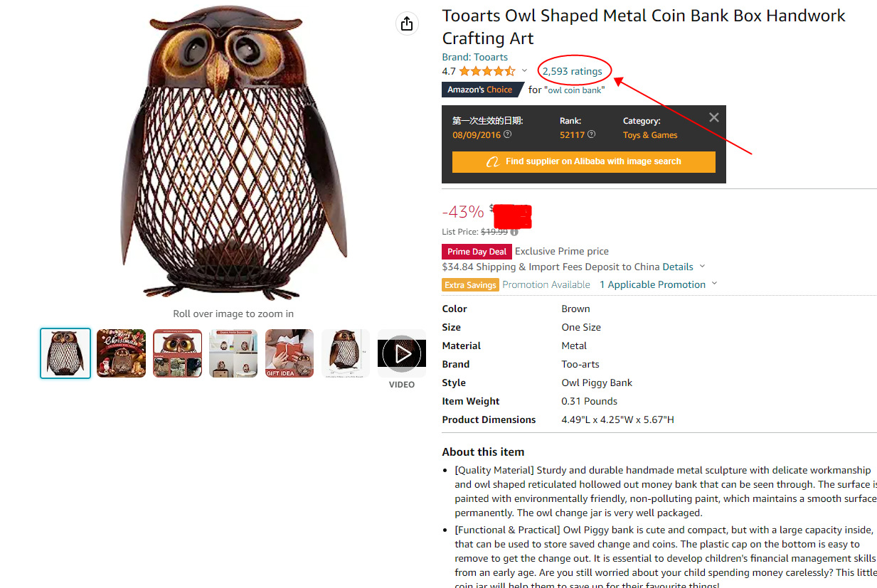Viewport: 877px width, 588px height.
Task: Open the Brand: Tooarts link
Action: [x=474, y=57]
